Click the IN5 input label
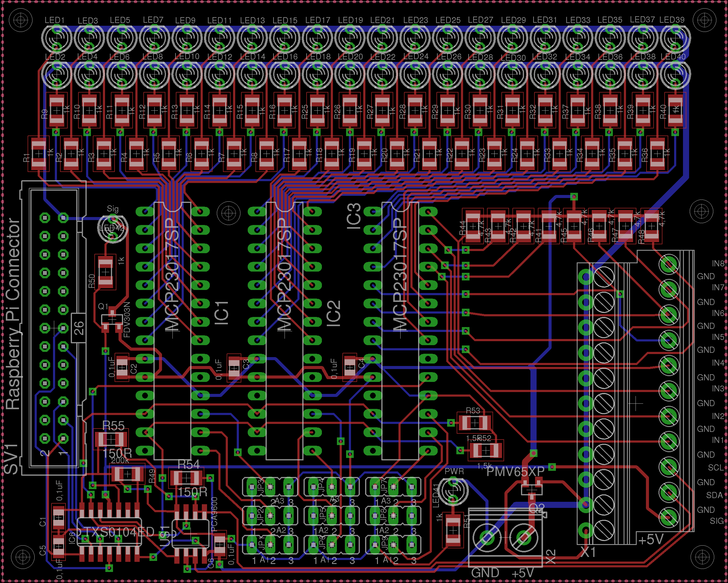 (x=718, y=337)
